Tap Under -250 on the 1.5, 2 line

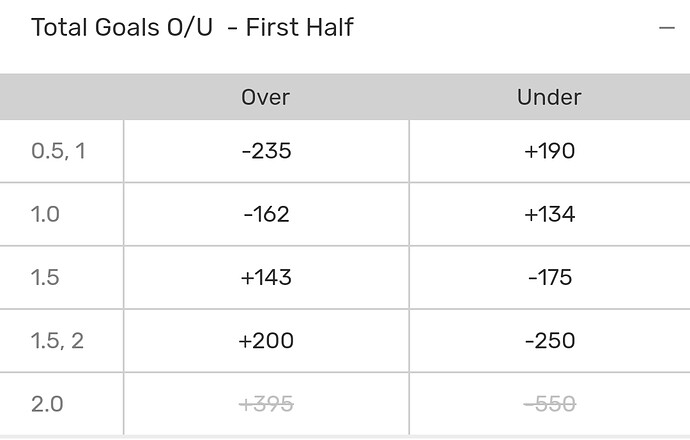click(x=549, y=340)
